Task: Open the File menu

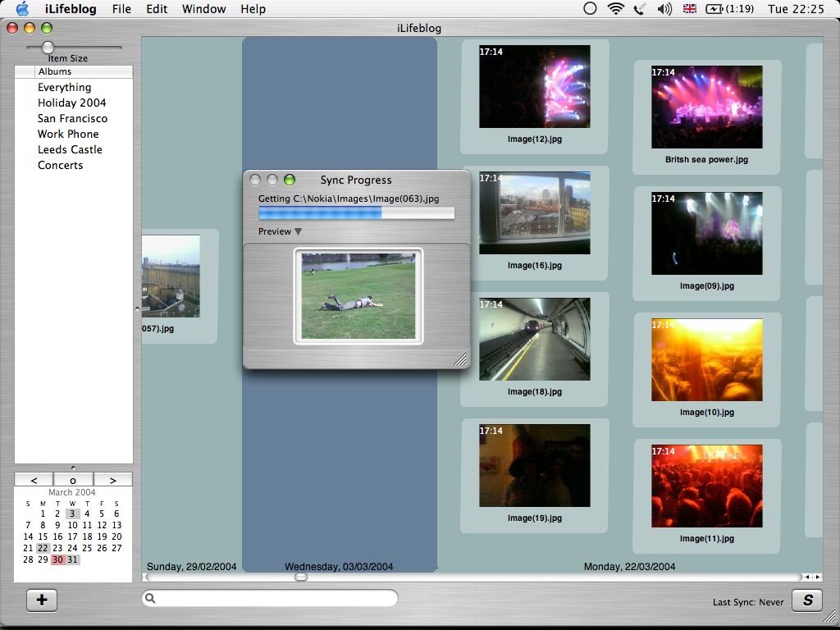Action: click(121, 9)
